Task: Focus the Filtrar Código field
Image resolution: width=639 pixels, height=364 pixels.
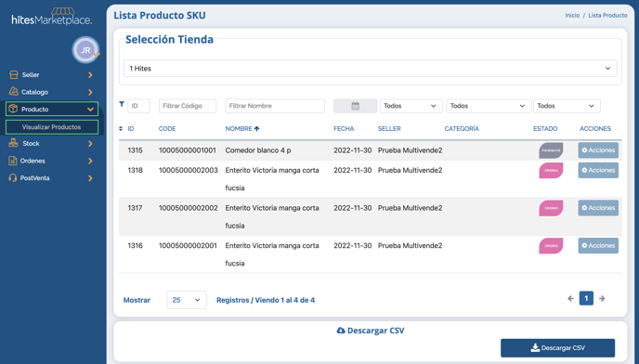Action: click(x=188, y=106)
